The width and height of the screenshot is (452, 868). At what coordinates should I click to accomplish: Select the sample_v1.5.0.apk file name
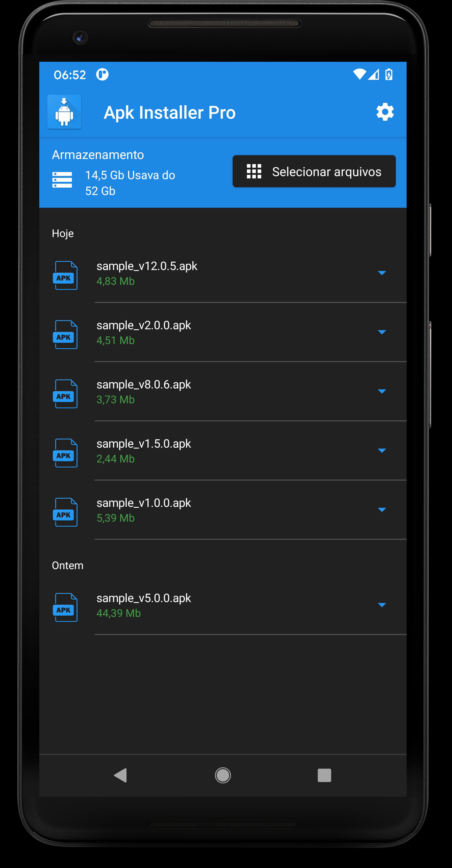[144, 444]
